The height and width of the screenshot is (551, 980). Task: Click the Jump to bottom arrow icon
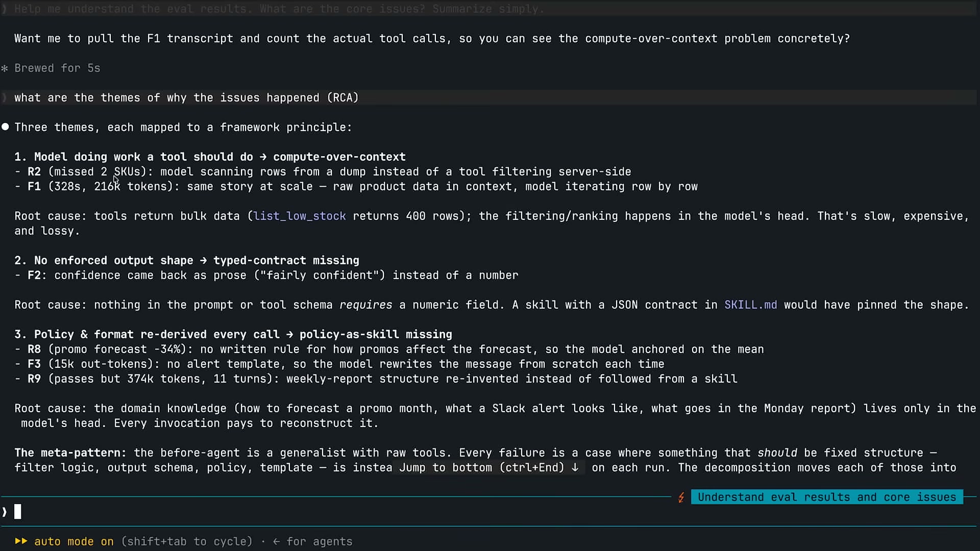(575, 467)
